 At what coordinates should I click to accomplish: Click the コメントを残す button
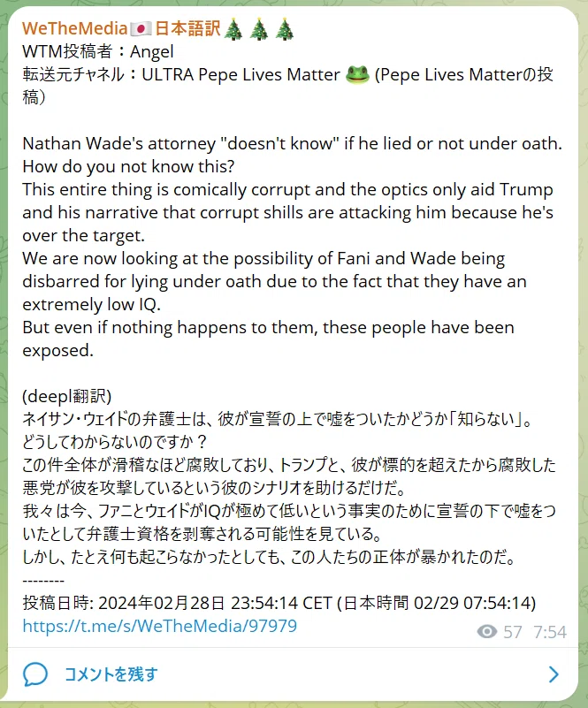111,674
